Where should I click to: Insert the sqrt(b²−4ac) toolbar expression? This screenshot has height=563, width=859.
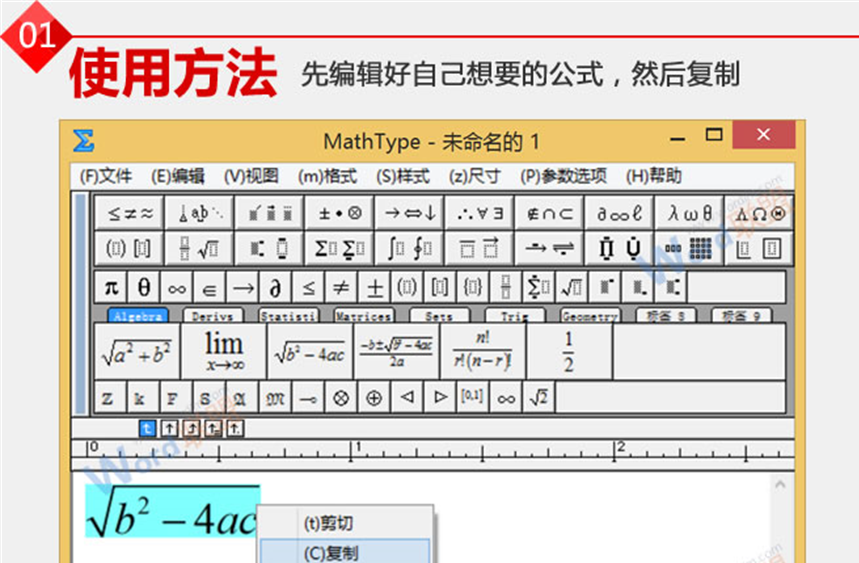pyautogui.click(x=310, y=351)
